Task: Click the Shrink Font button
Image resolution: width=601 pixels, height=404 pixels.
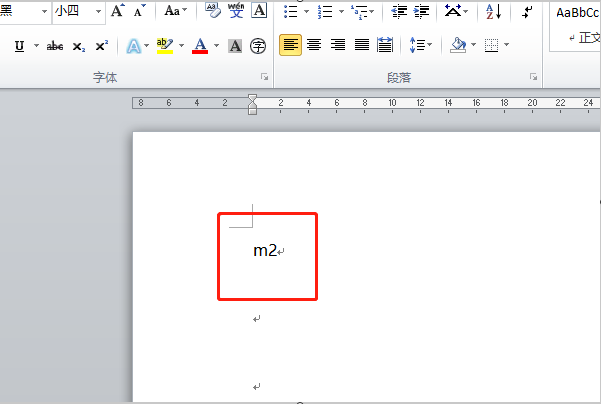Action: pos(140,11)
